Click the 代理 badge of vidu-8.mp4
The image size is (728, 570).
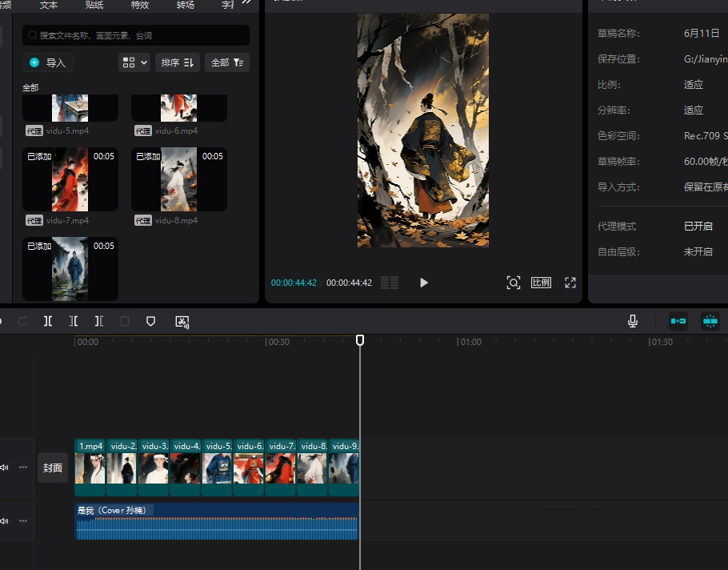click(143, 220)
